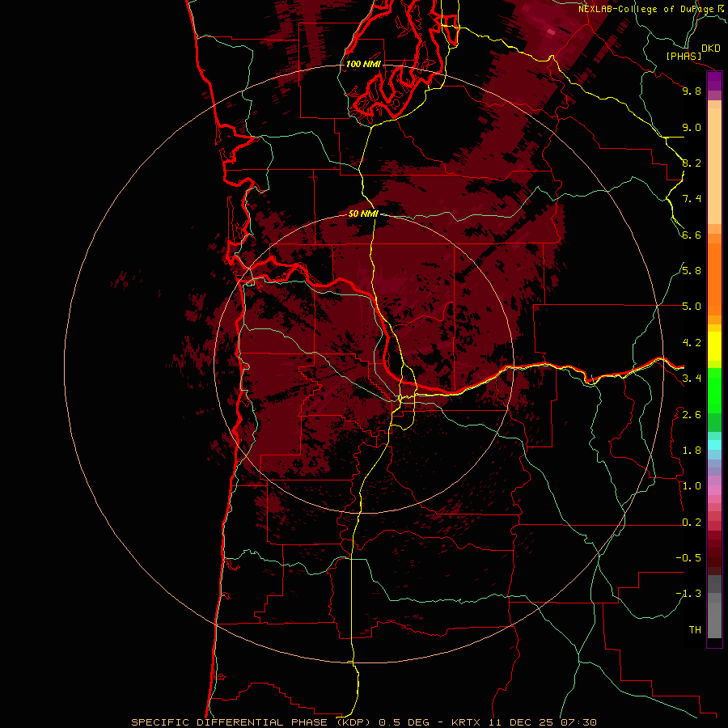Viewport: 728px width, 728px height.
Task: Click the TH threshold label on scale
Action: tap(695, 630)
